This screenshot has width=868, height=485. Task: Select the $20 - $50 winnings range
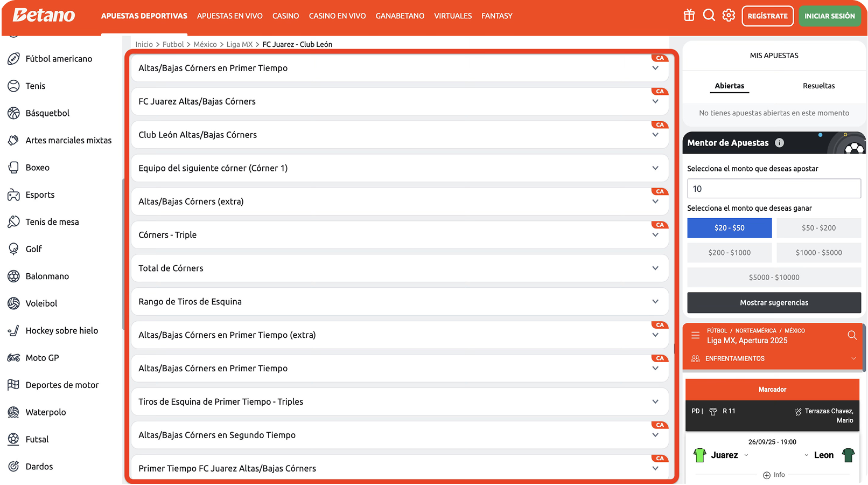[729, 228]
